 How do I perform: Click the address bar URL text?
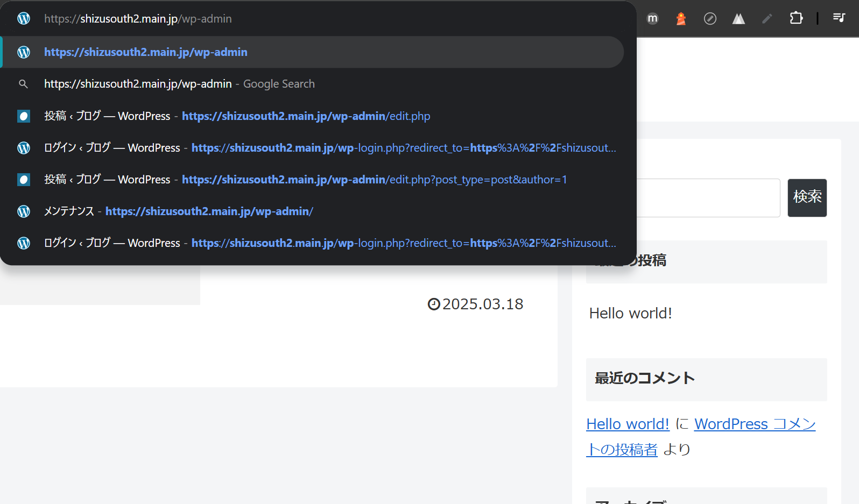(x=138, y=19)
